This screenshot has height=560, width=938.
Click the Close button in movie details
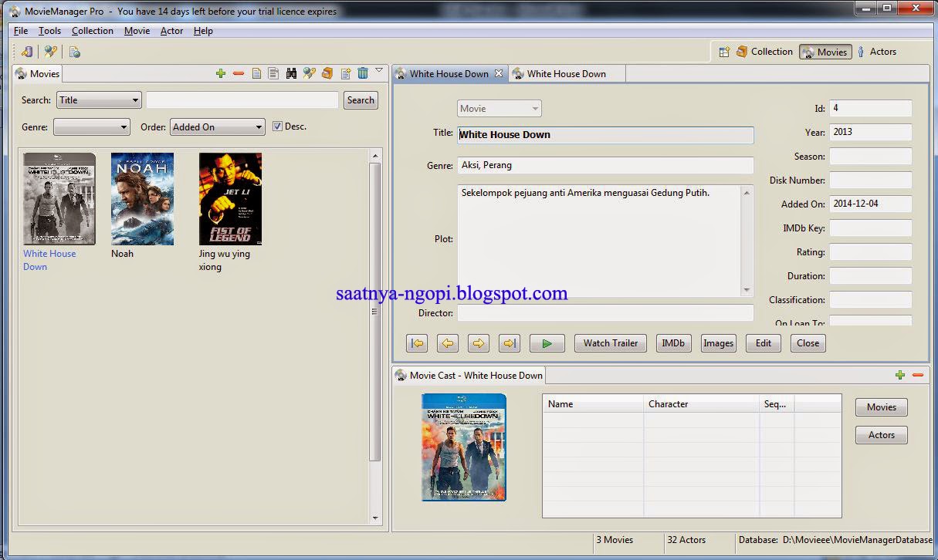(808, 343)
